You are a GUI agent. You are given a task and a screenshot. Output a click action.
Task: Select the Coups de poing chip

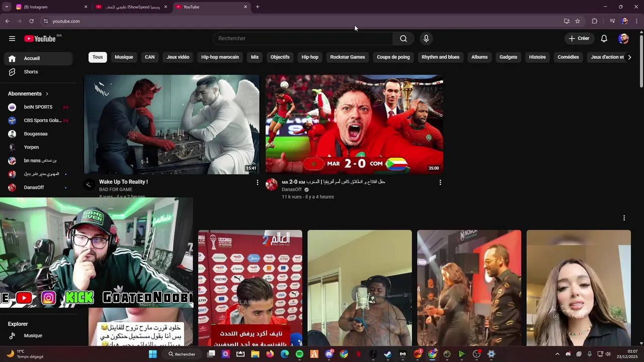click(x=393, y=57)
